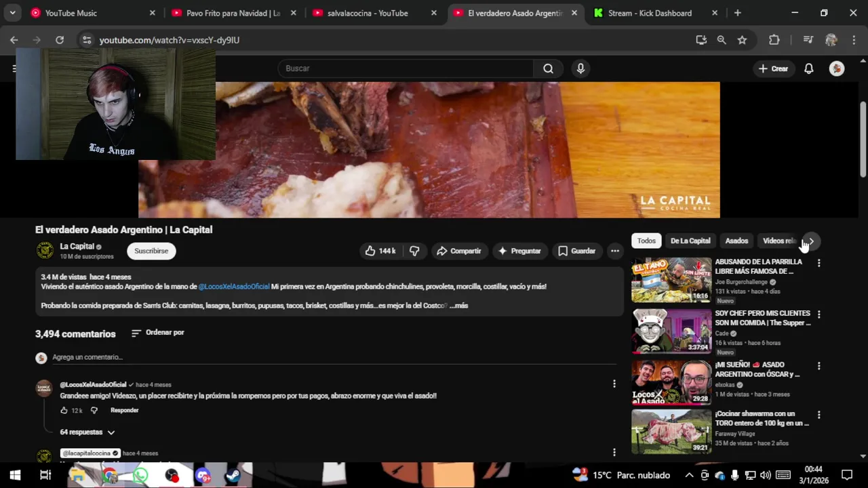The width and height of the screenshot is (868, 488).
Task: Open @LocosXelAsadoOficial link in description
Action: pyautogui.click(x=234, y=287)
